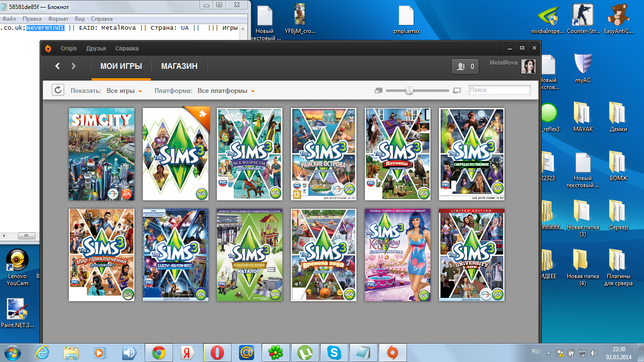Refresh the Origin game library
This screenshot has height=362, width=644.
point(58,90)
